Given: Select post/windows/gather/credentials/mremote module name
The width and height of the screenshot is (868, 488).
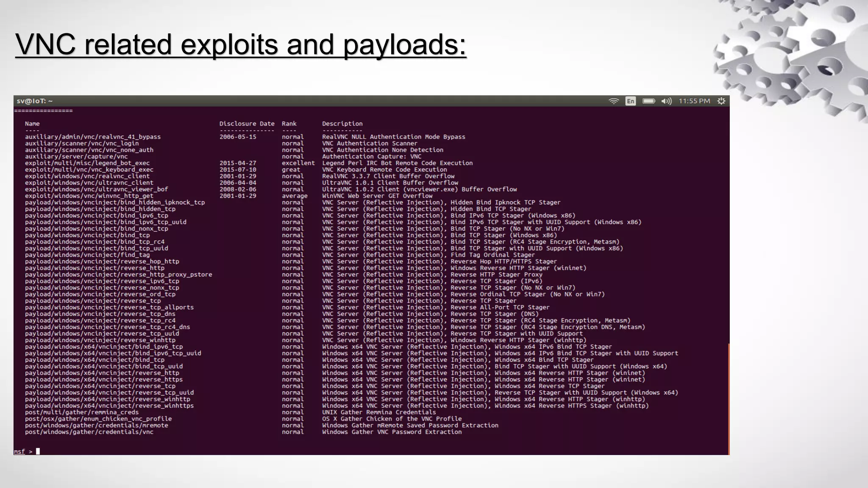Looking at the screenshot, I should coord(97,425).
